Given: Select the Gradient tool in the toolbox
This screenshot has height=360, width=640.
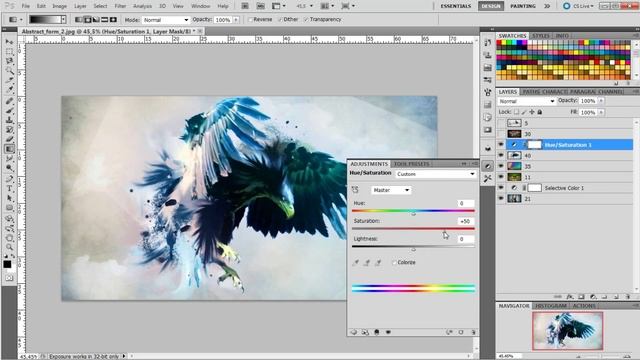Looking at the screenshot, I should click(9, 149).
